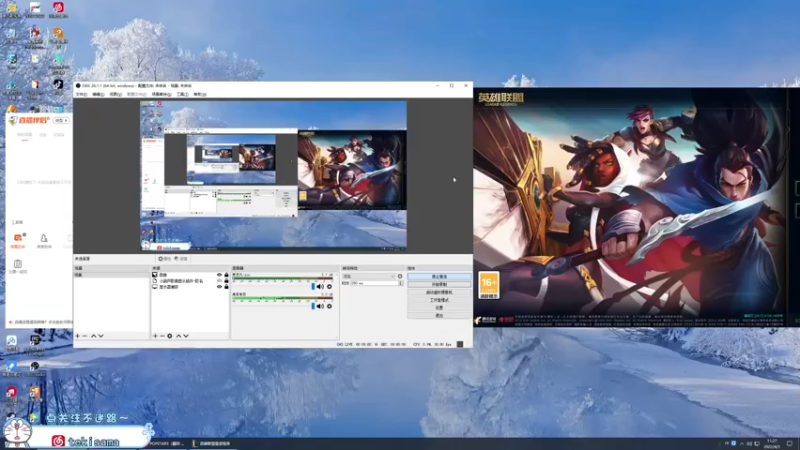Click the OBS preview canvas

tap(273, 175)
